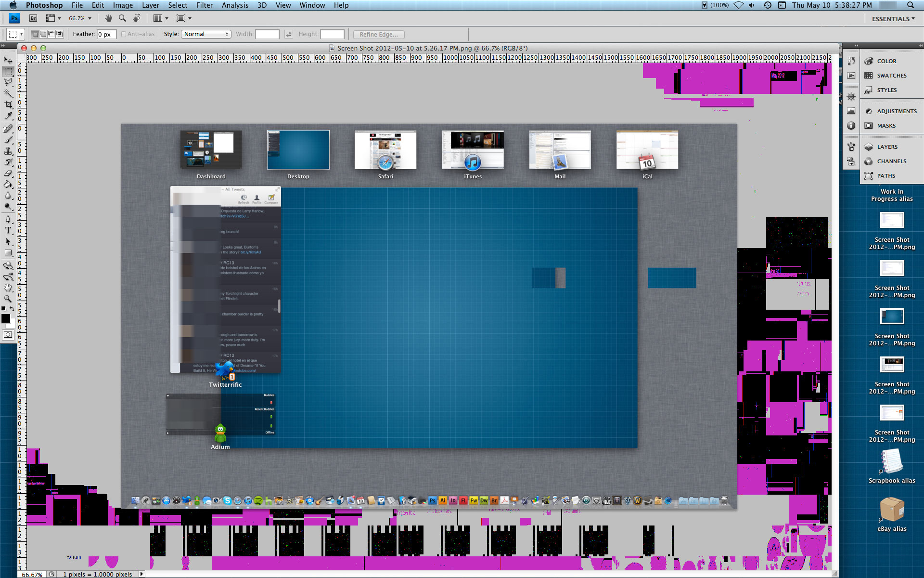924x578 pixels.
Task: Click the Refine Edge button
Action: click(379, 34)
